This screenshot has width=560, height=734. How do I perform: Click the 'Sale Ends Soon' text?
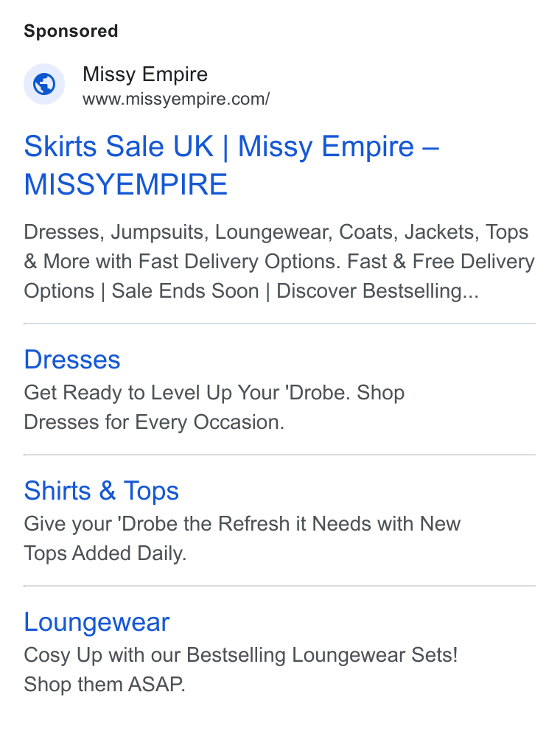tap(185, 290)
